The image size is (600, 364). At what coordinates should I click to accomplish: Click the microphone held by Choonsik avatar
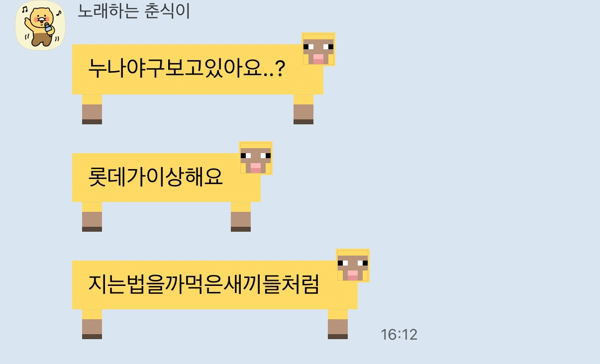(x=47, y=29)
